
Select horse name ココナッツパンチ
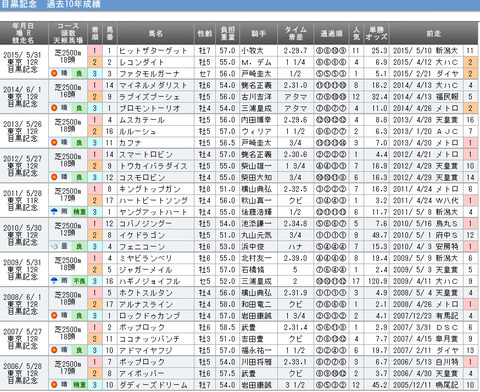(x=149, y=339)
